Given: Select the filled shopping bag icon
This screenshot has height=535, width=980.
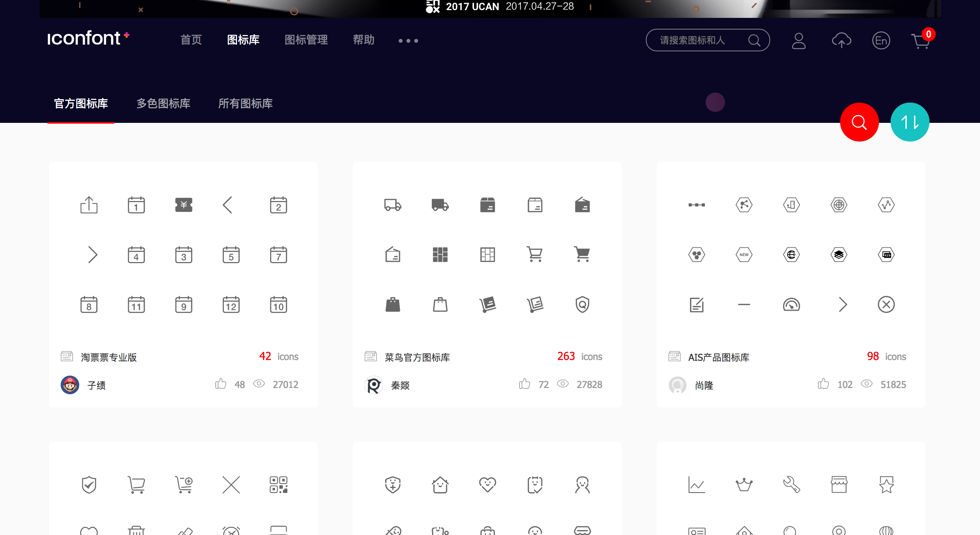Looking at the screenshot, I should pyautogui.click(x=393, y=304).
